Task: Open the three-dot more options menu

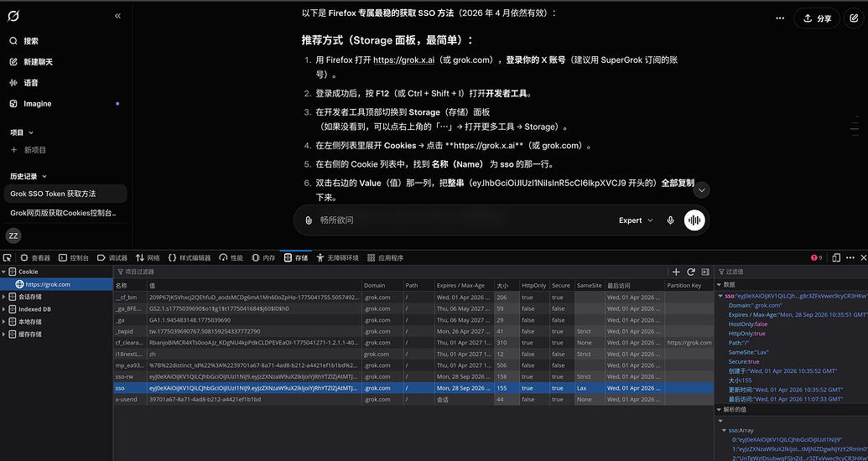Action: pyautogui.click(x=780, y=18)
